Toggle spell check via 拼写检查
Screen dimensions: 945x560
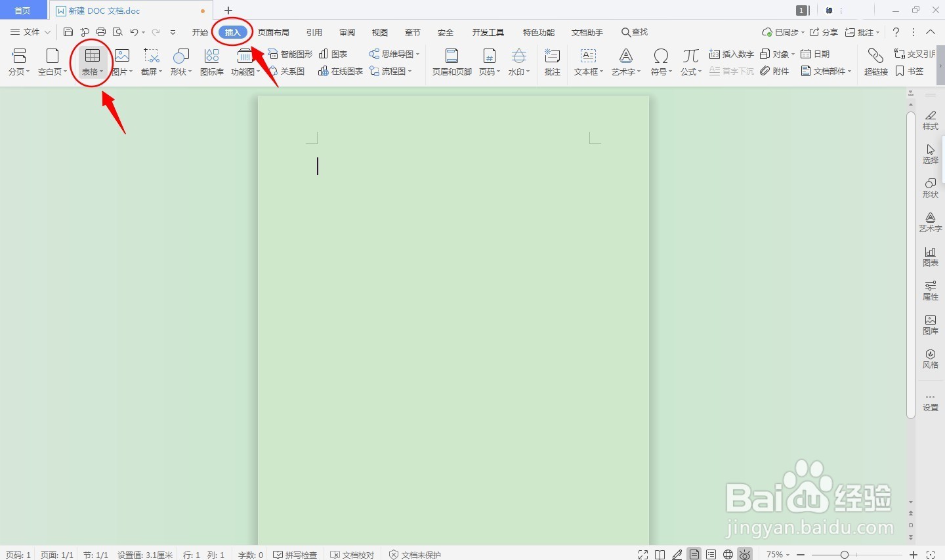click(x=295, y=554)
